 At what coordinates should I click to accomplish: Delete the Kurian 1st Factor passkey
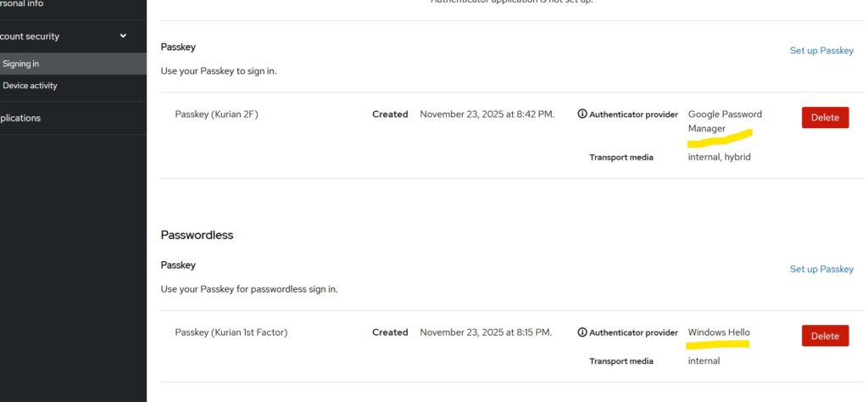[x=825, y=336]
